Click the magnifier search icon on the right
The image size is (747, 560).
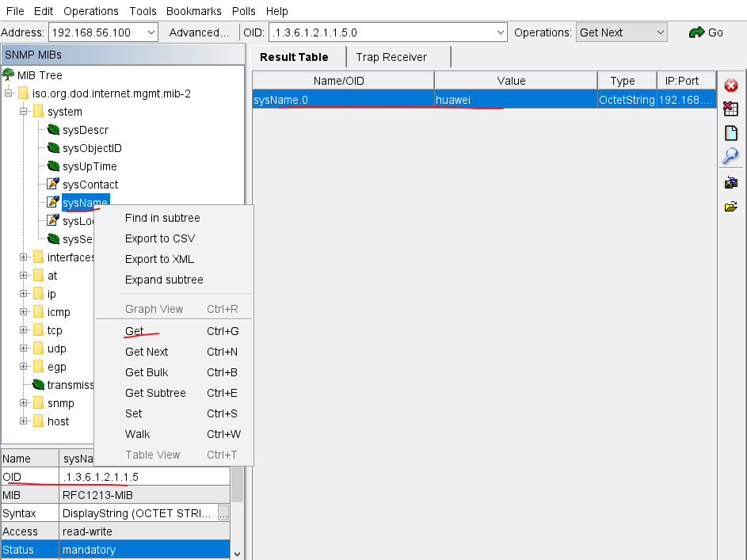pos(730,156)
